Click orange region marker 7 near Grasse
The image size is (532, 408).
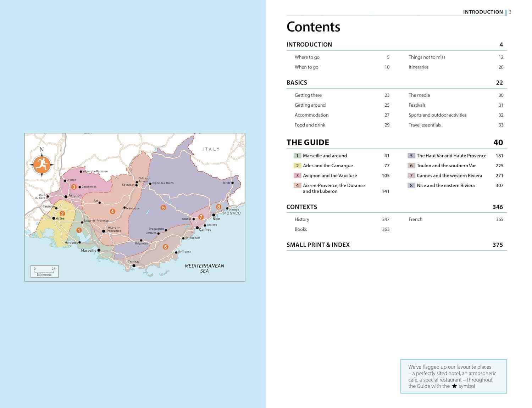pos(201,217)
